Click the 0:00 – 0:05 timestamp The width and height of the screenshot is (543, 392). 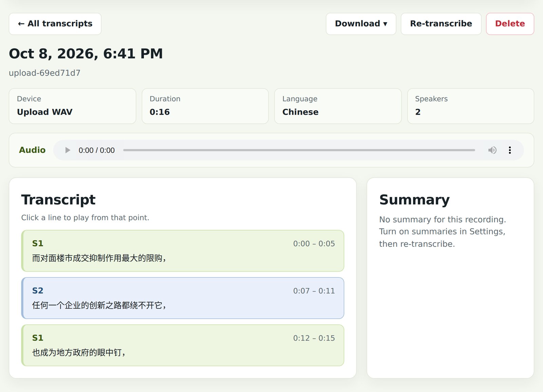[x=314, y=244]
